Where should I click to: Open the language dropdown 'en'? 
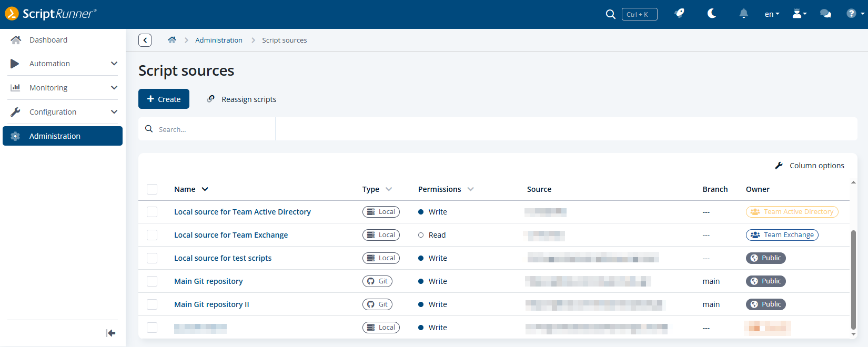pos(772,14)
